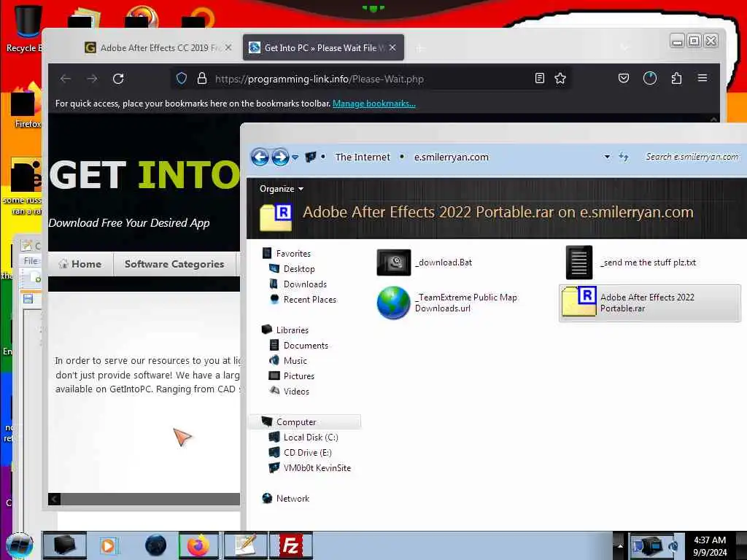
Task: Select Adobe After Effects 2022 Portable.rar file
Action: [649, 303]
